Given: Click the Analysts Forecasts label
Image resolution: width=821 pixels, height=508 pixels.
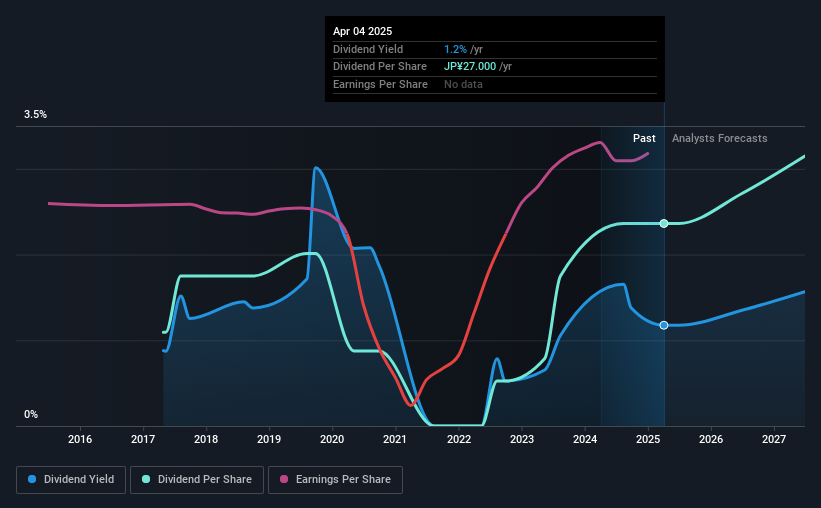Looking at the screenshot, I should [719, 138].
